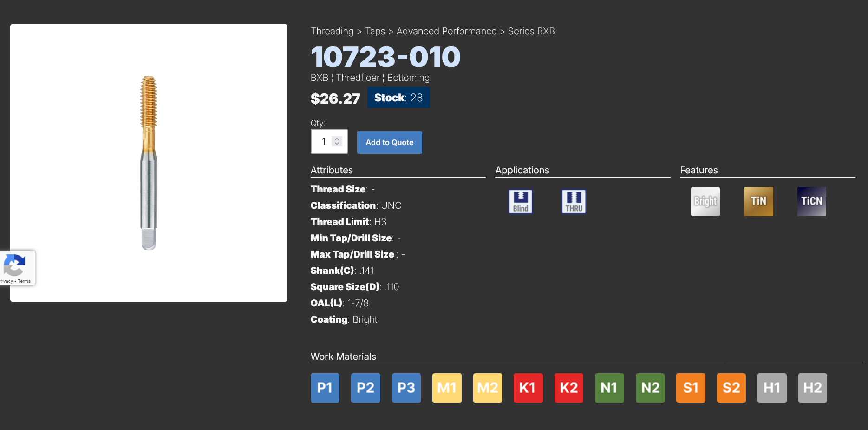868x430 pixels.
Task: Click the Qty input field
Action: [323, 141]
